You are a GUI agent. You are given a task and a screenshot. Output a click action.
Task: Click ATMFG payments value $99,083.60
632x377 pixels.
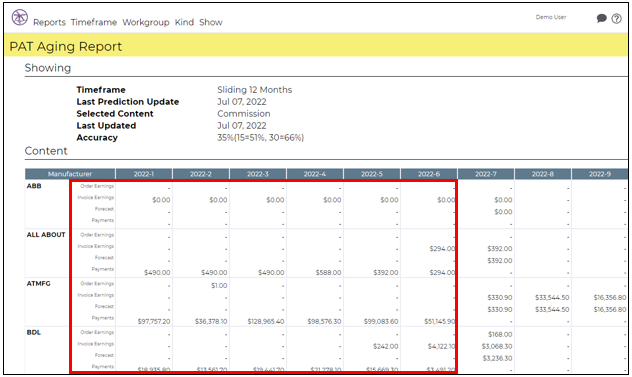381,321
